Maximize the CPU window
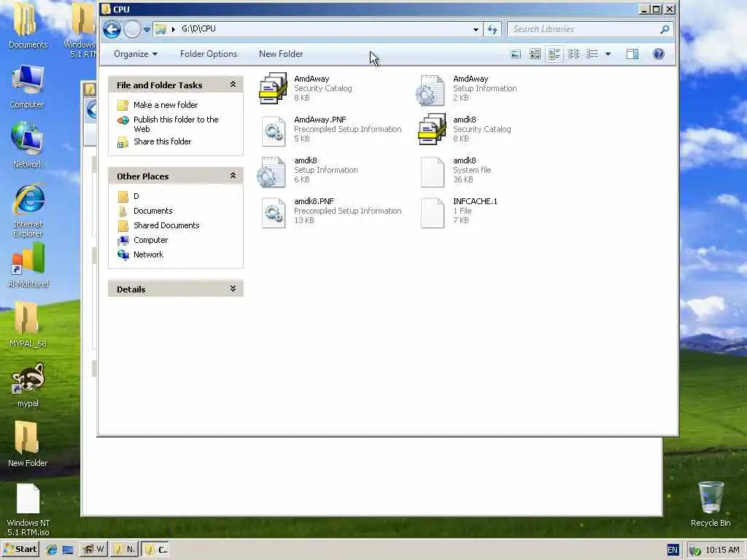Viewport: 747px width, 560px height. tap(657, 9)
